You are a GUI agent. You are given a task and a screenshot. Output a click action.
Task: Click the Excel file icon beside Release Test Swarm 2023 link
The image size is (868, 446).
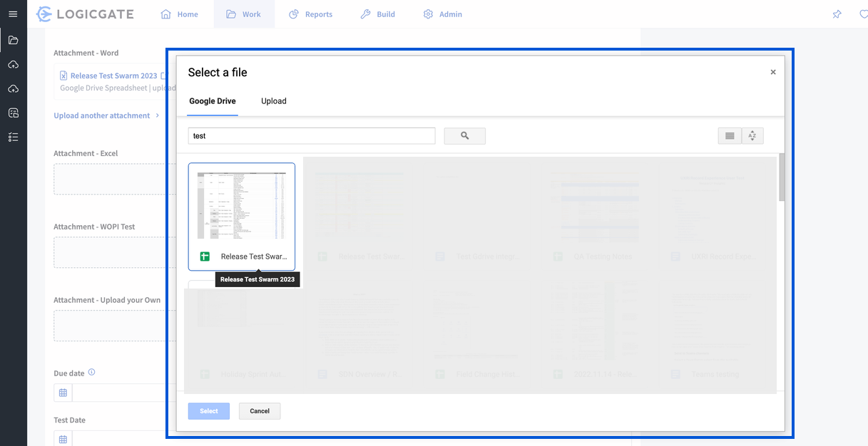63,76
